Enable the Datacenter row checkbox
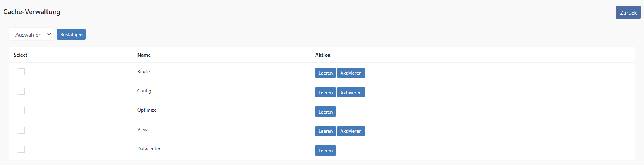The height and width of the screenshot is (165, 644). coord(21,149)
